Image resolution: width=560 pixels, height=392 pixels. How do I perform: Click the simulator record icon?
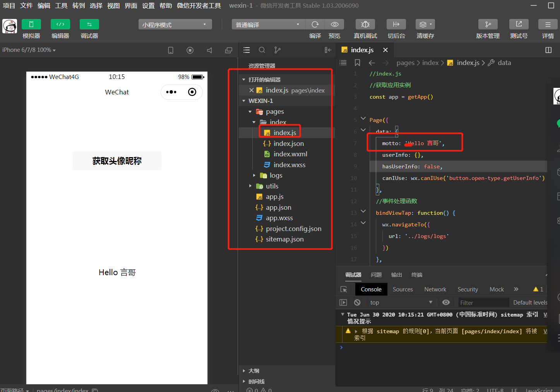pyautogui.click(x=190, y=50)
